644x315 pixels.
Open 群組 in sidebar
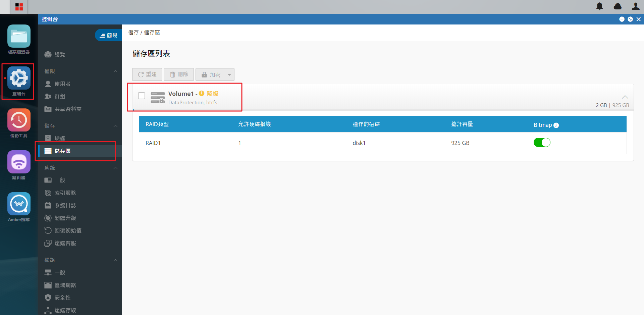pyautogui.click(x=60, y=96)
